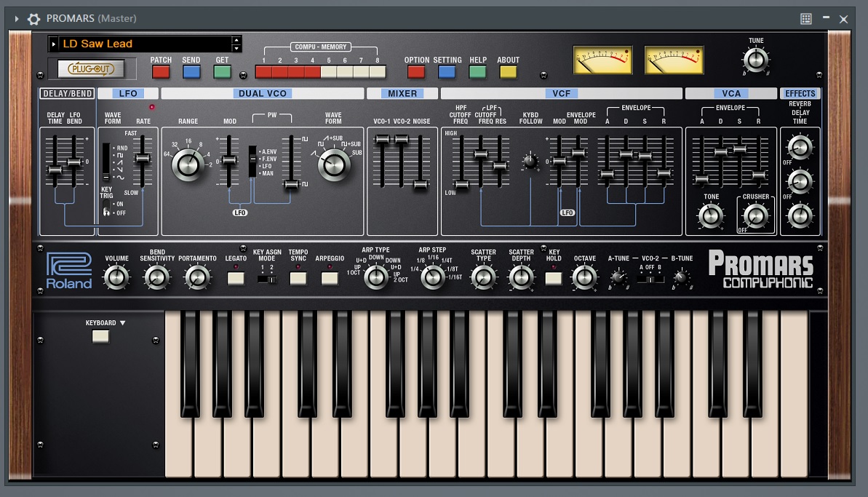Click the green GET button

(222, 71)
